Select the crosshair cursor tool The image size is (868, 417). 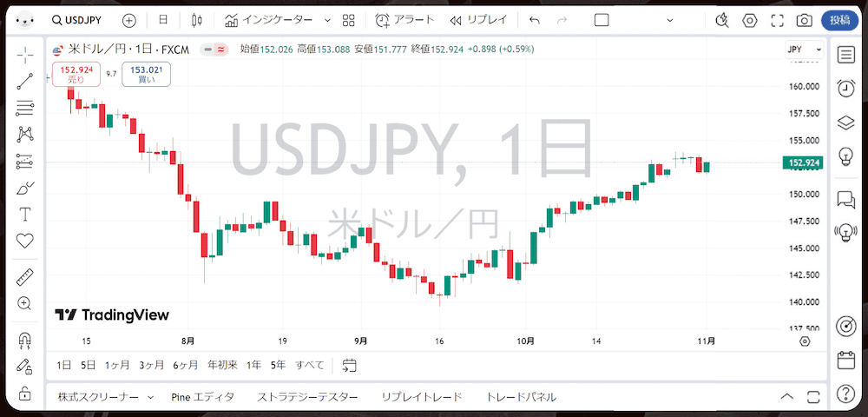[x=25, y=55]
